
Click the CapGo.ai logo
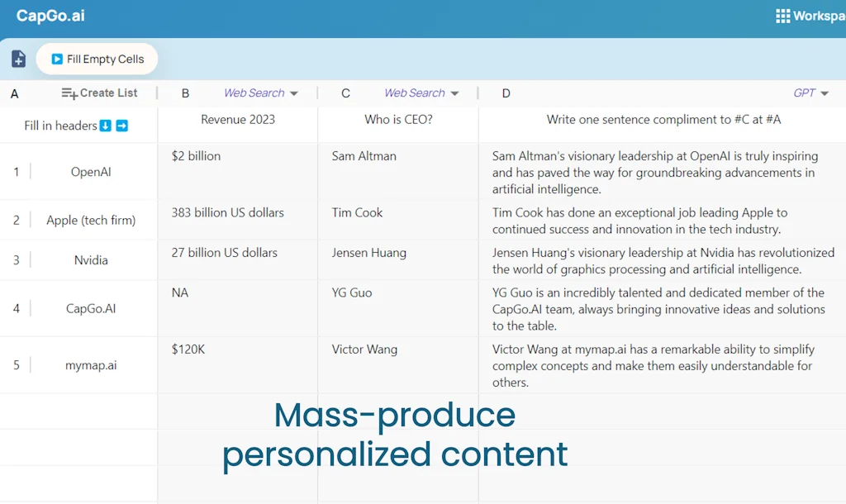(x=50, y=15)
